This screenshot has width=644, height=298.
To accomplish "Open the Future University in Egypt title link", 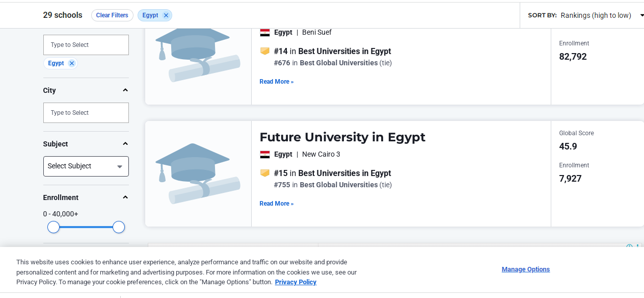I will pyautogui.click(x=342, y=137).
